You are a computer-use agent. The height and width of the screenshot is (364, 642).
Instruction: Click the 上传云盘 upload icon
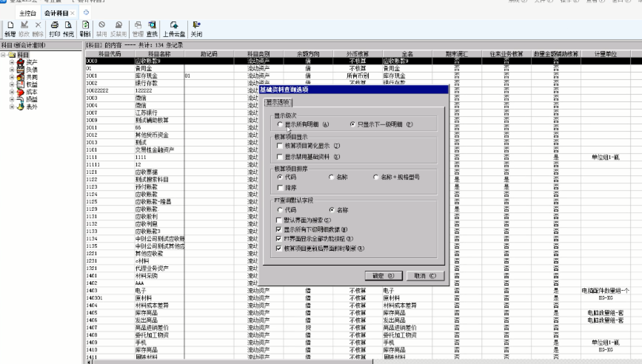[174, 29]
